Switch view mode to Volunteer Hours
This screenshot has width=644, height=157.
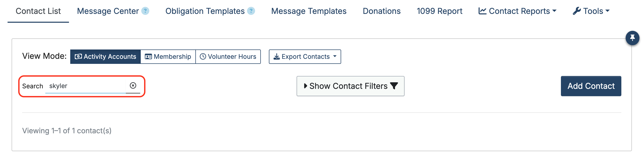228,57
